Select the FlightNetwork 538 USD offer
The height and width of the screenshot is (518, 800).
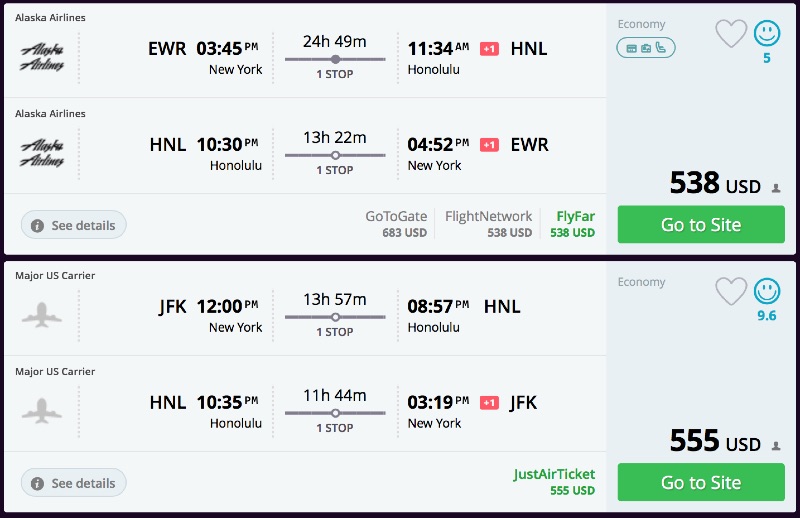488,224
